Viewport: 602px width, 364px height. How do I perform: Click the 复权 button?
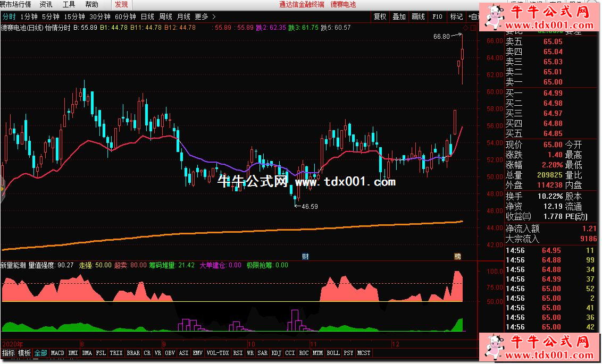(x=380, y=17)
